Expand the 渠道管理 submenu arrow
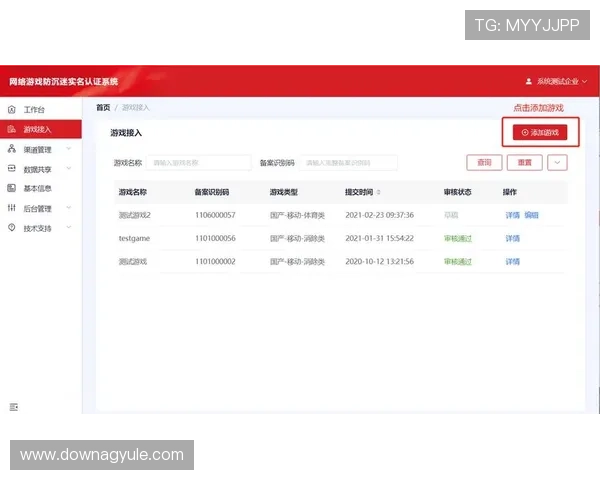Viewport: 600px width, 480px height. point(66,149)
